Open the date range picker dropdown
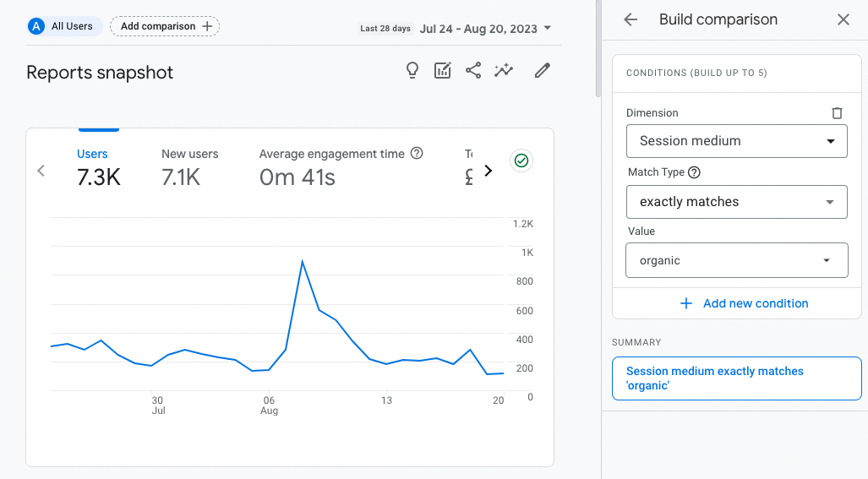Image resolution: width=868 pixels, height=479 pixels. pyautogui.click(x=486, y=28)
